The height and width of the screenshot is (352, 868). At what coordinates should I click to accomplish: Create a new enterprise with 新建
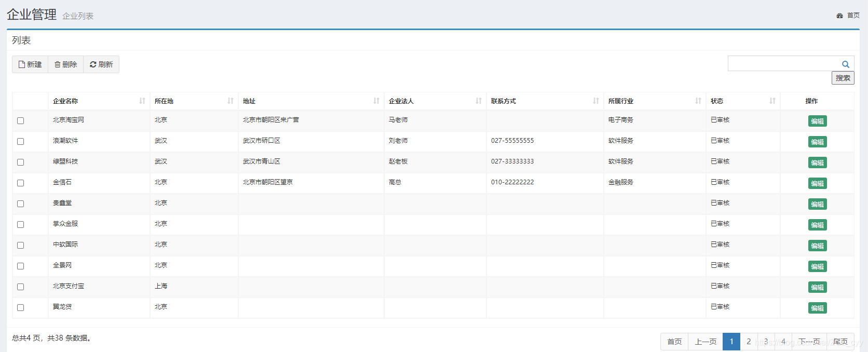(x=30, y=64)
